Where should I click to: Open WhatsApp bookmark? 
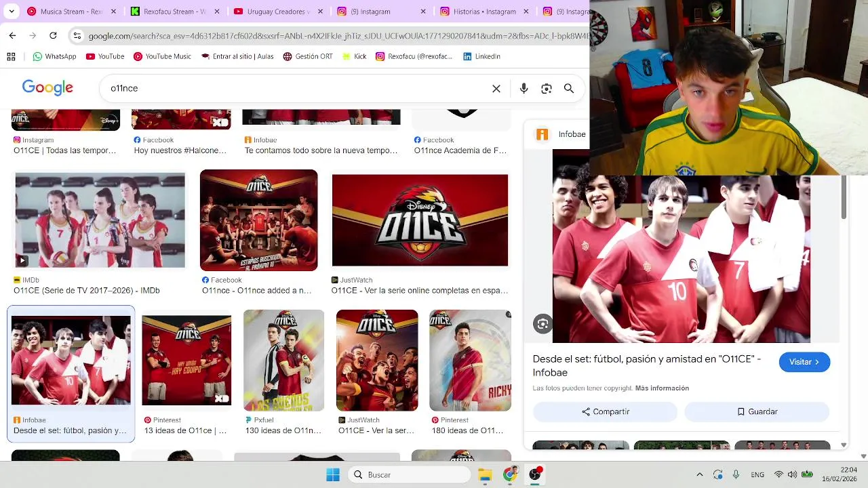tap(54, 56)
